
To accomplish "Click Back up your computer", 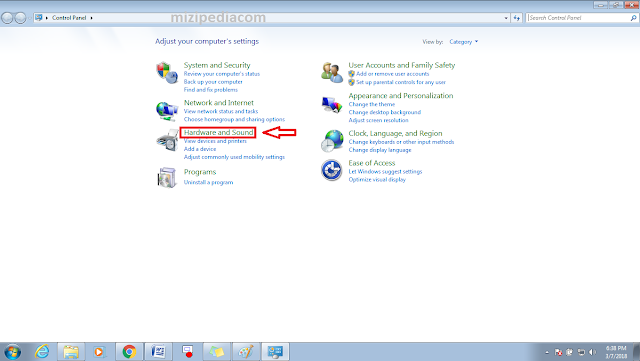I will 213,82.
